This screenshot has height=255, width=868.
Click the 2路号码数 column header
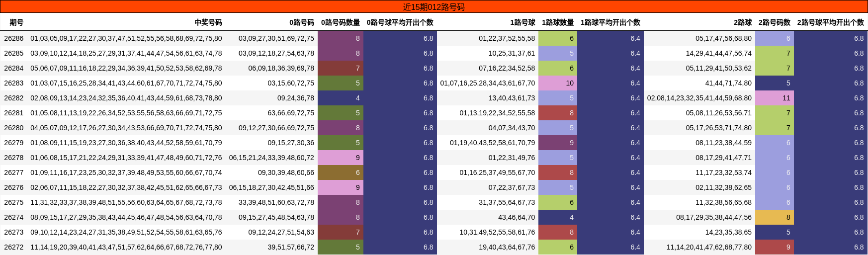[775, 22]
